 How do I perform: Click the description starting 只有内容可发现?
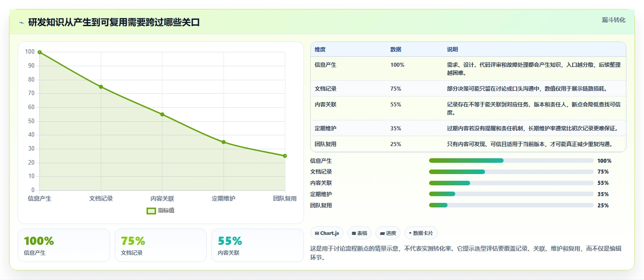530,144
